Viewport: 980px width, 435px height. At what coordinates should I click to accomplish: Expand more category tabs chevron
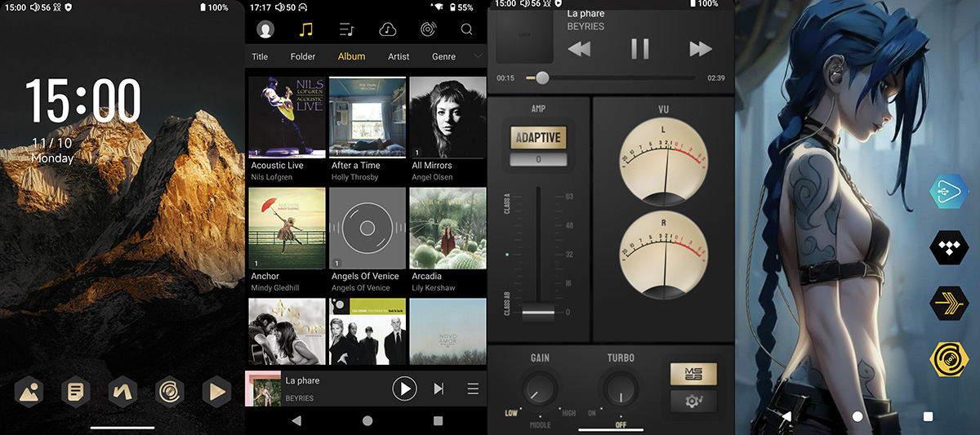pyautogui.click(x=478, y=56)
